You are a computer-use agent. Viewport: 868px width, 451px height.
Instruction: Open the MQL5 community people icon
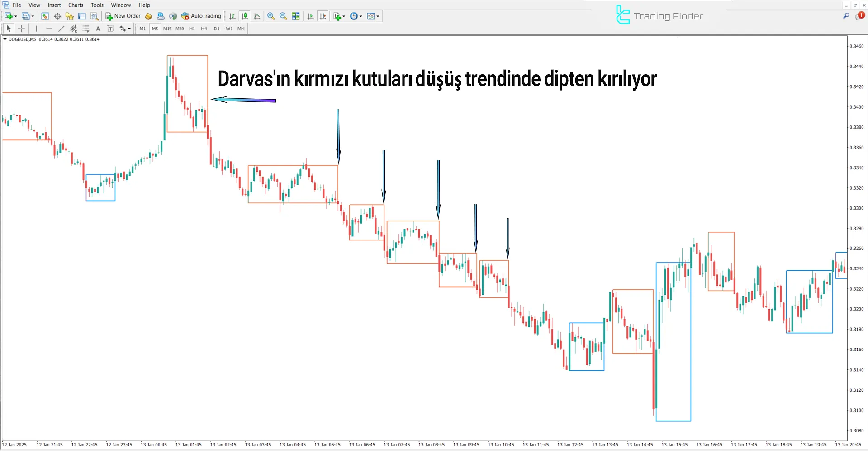coord(161,16)
